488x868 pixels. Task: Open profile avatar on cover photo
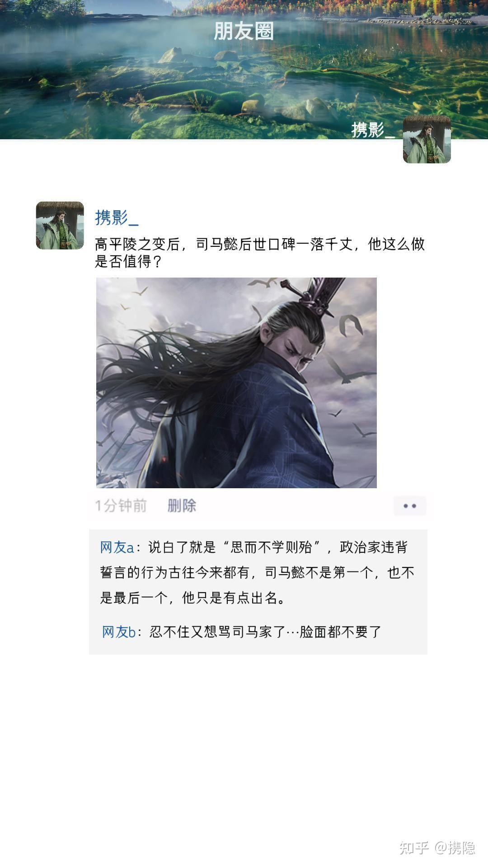click(x=427, y=139)
